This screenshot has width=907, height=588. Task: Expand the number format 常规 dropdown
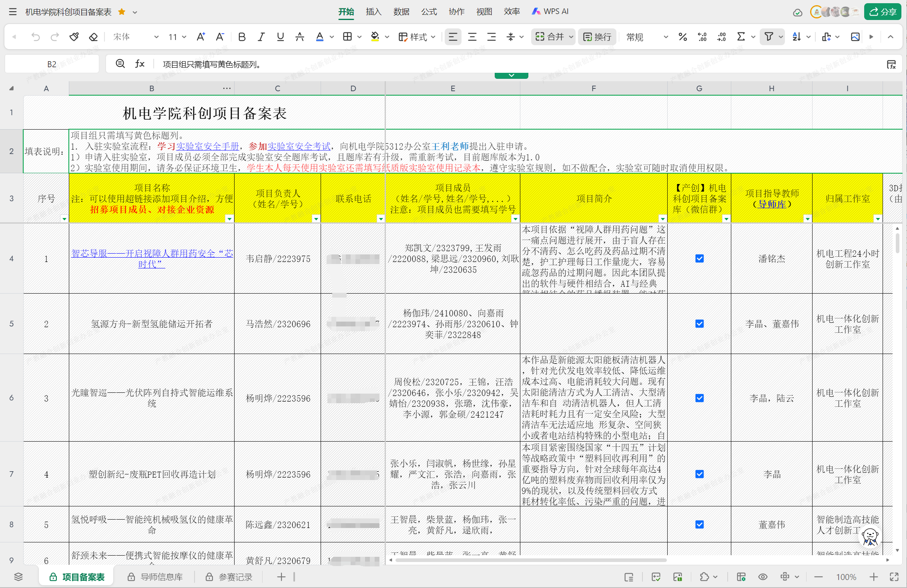pyautogui.click(x=666, y=37)
